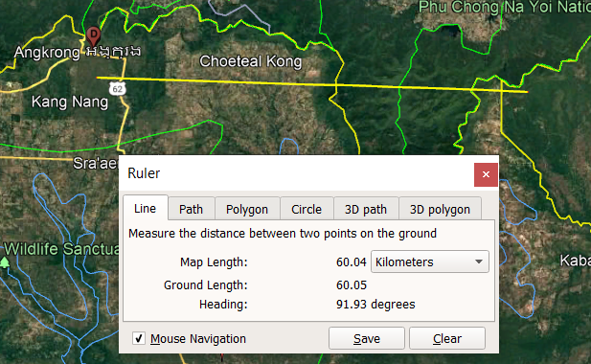591x364 pixels.
Task: Open the Circle tab
Action: [x=307, y=209]
